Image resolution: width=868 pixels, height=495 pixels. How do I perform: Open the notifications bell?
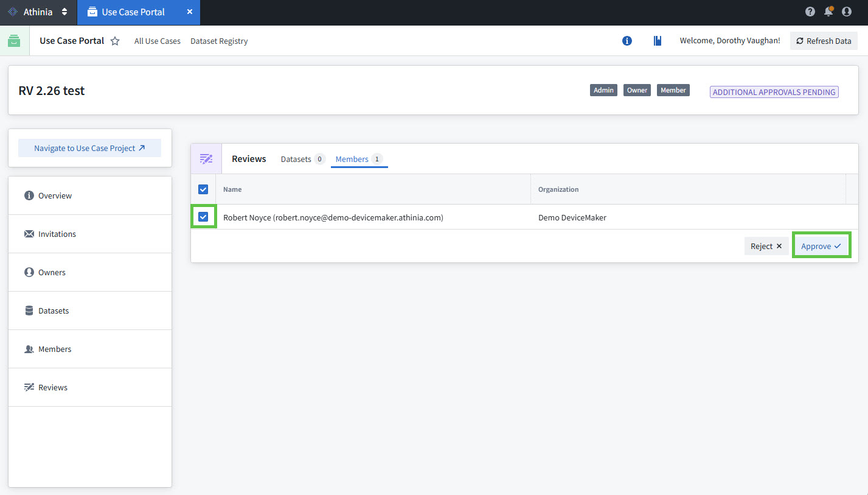click(828, 12)
